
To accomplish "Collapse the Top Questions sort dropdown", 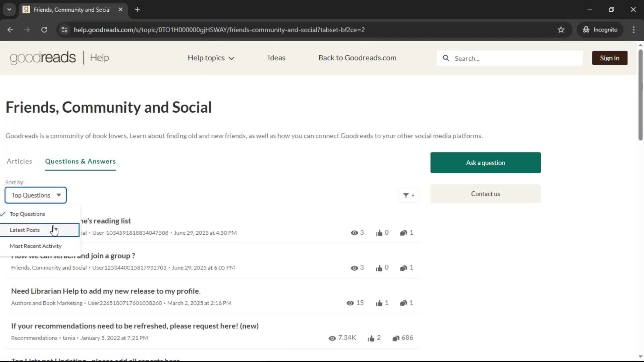I will 36,195.
